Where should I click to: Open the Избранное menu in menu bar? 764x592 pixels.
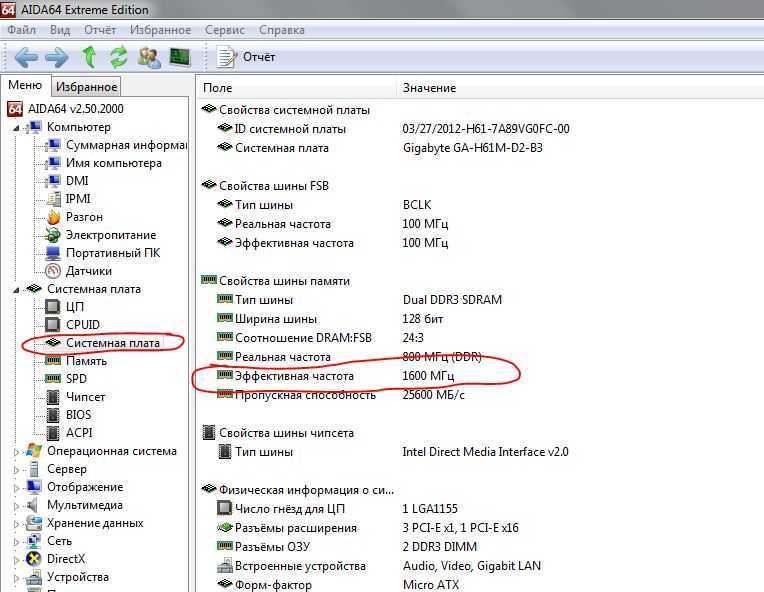[160, 30]
